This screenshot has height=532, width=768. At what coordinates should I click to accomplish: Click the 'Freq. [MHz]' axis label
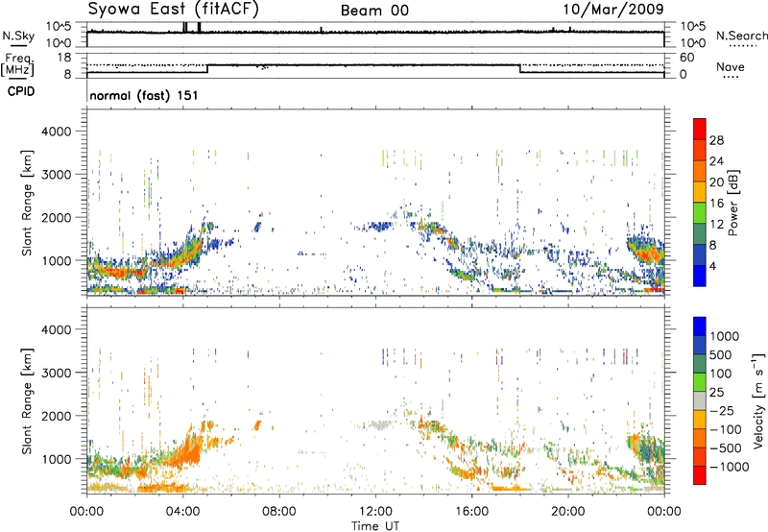[17, 64]
